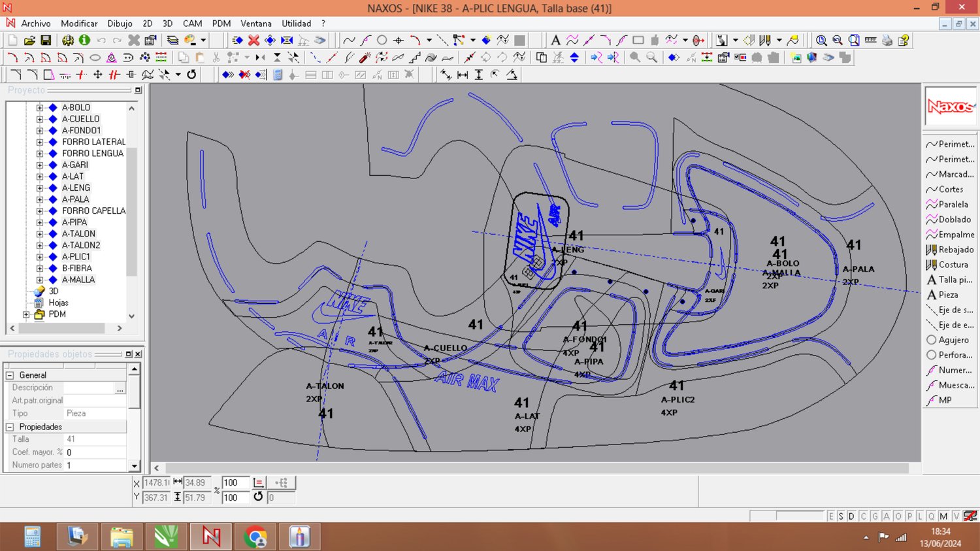Click the vertical dimension measure icon

click(479, 75)
